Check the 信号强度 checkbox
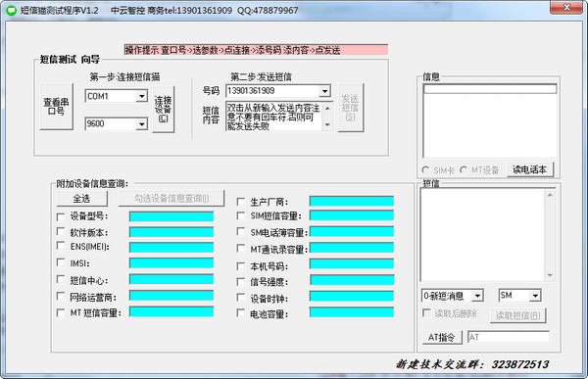Screen dimensions: 588x379 pyautogui.click(x=241, y=281)
